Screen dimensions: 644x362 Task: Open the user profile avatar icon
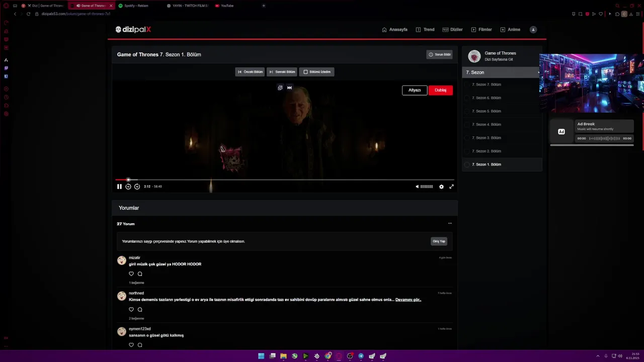(533, 30)
